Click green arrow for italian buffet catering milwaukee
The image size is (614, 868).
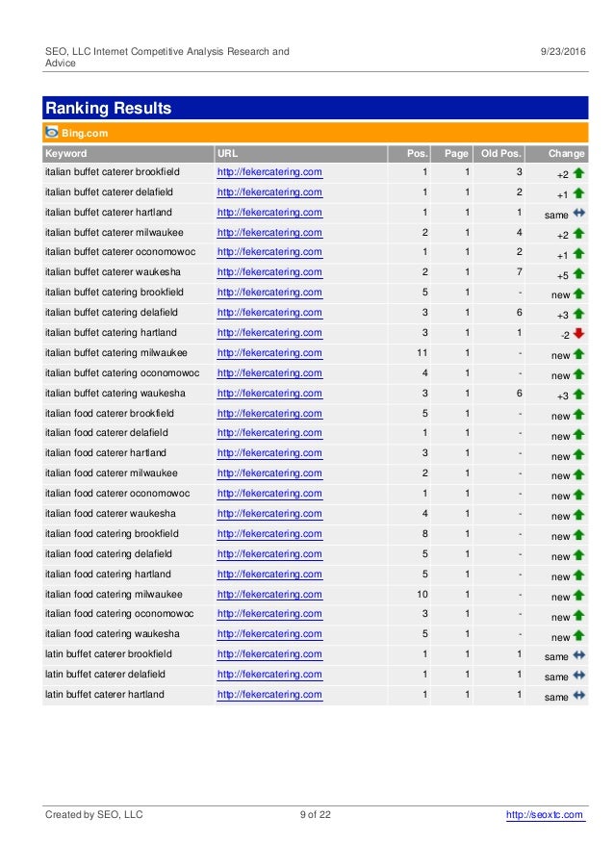[578, 354]
